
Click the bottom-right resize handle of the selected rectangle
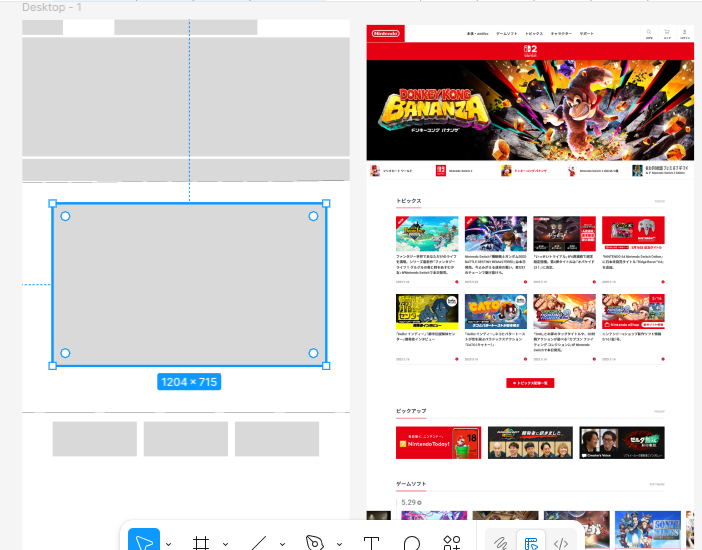coord(326,366)
